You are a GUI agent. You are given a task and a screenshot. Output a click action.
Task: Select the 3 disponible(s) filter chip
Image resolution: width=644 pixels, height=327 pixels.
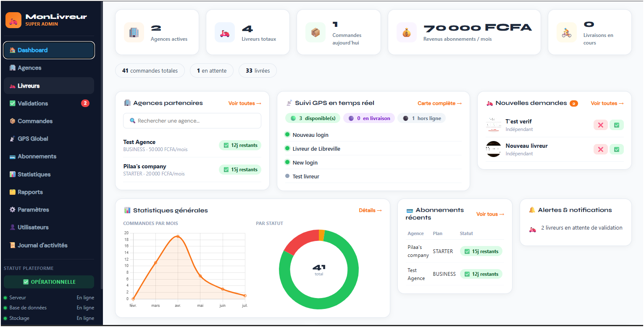point(313,118)
